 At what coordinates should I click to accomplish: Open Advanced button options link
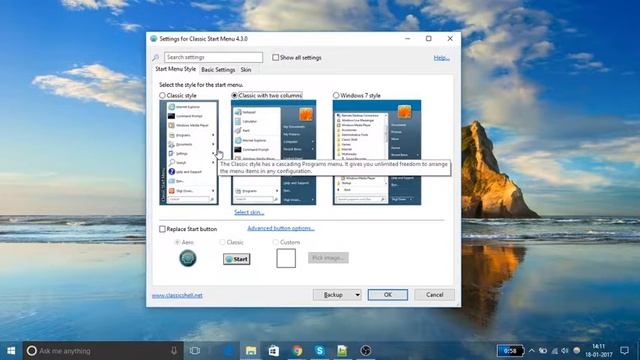pyautogui.click(x=281, y=228)
